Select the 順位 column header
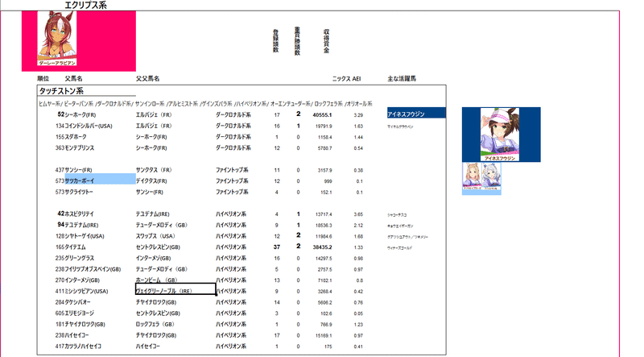The image size is (644, 357). pyautogui.click(x=43, y=78)
